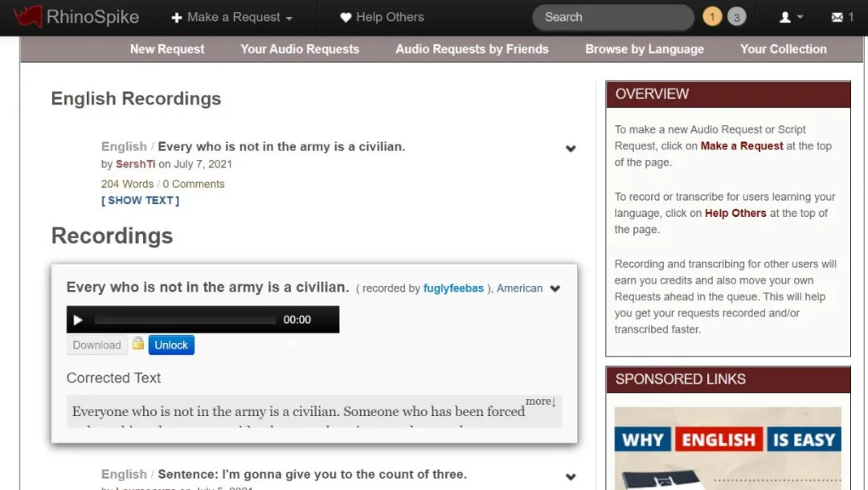Click the 204 Words count text

127,184
